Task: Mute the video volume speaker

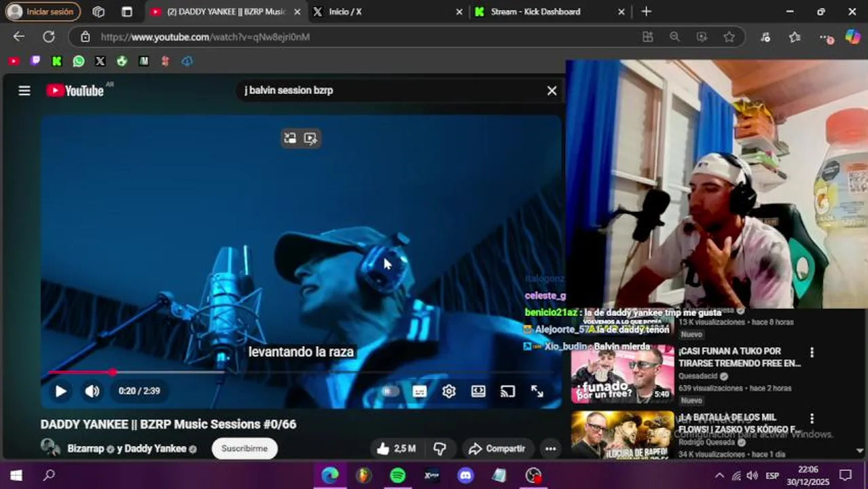Action: (x=92, y=391)
